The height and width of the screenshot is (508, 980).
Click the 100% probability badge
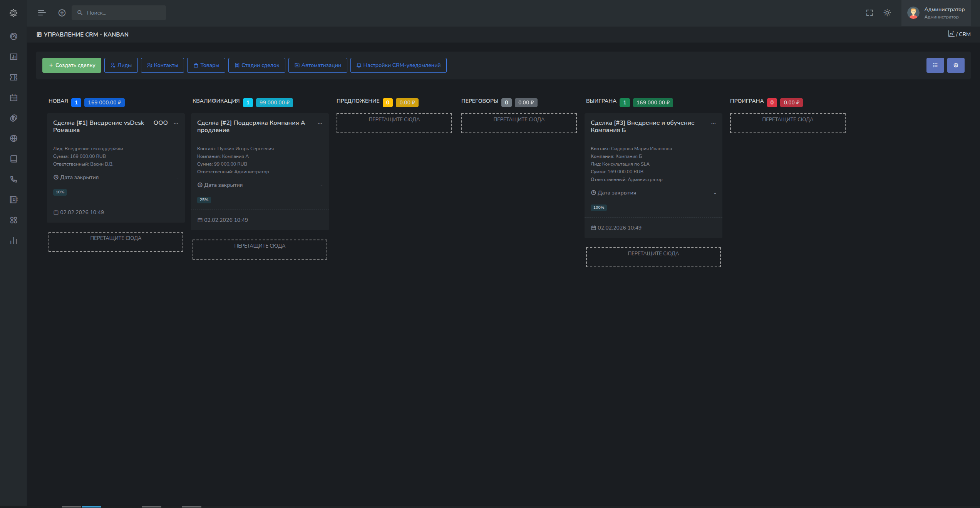599,208
